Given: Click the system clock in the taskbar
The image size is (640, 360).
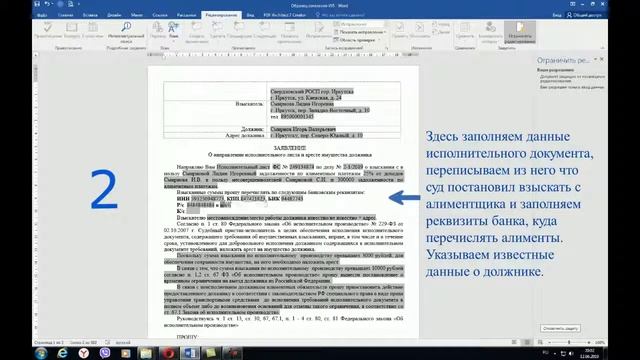Looking at the screenshot, I should (x=589, y=353).
